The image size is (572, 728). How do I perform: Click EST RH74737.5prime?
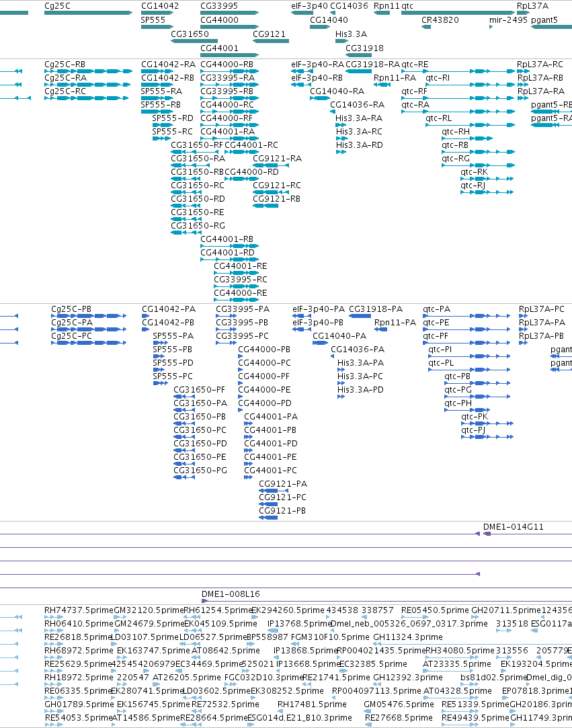(x=79, y=610)
